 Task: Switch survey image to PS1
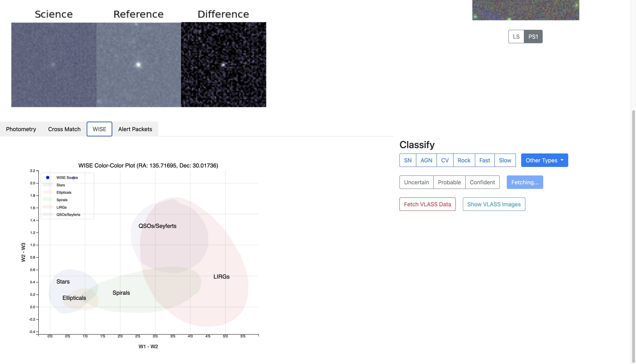click(x=533, y=37)
